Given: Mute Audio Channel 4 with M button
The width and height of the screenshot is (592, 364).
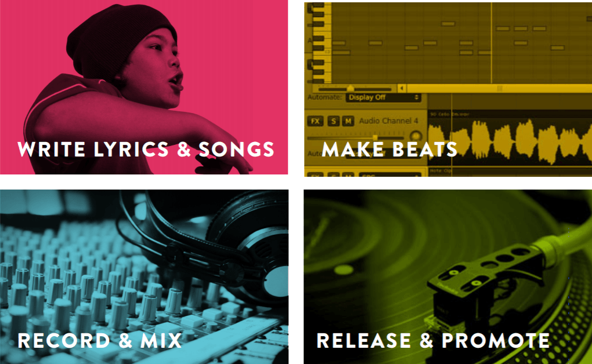Looking at the screenshot, I should click(348, 121).
